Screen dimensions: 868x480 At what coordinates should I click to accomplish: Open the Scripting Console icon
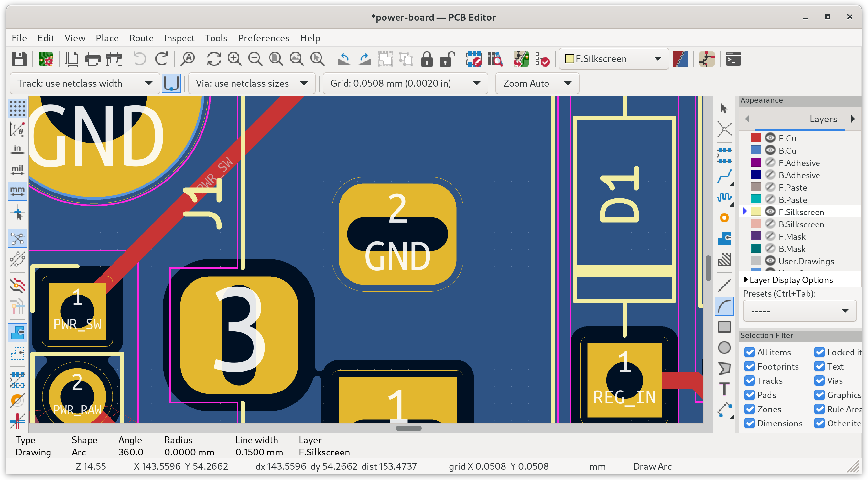coord(733,59)
